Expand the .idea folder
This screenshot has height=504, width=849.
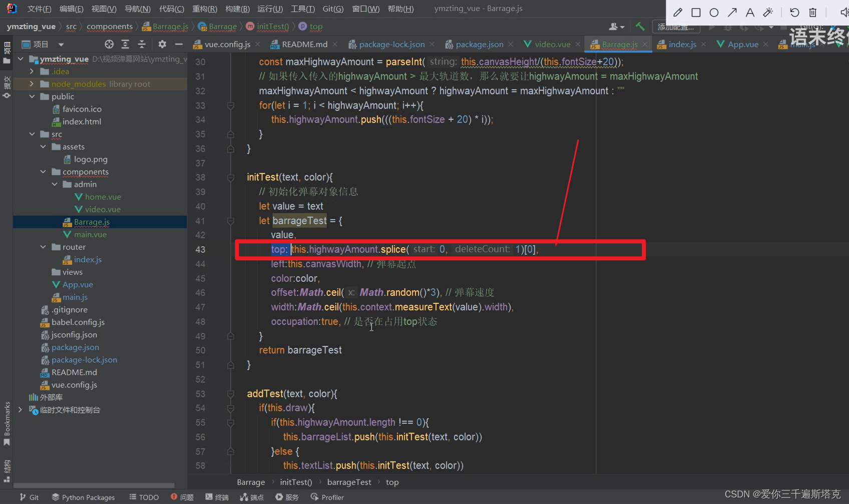pos(32,72)
